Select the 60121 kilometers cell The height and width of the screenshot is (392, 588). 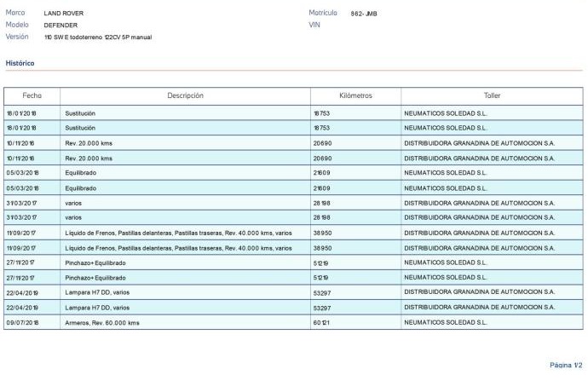(322, 323)
